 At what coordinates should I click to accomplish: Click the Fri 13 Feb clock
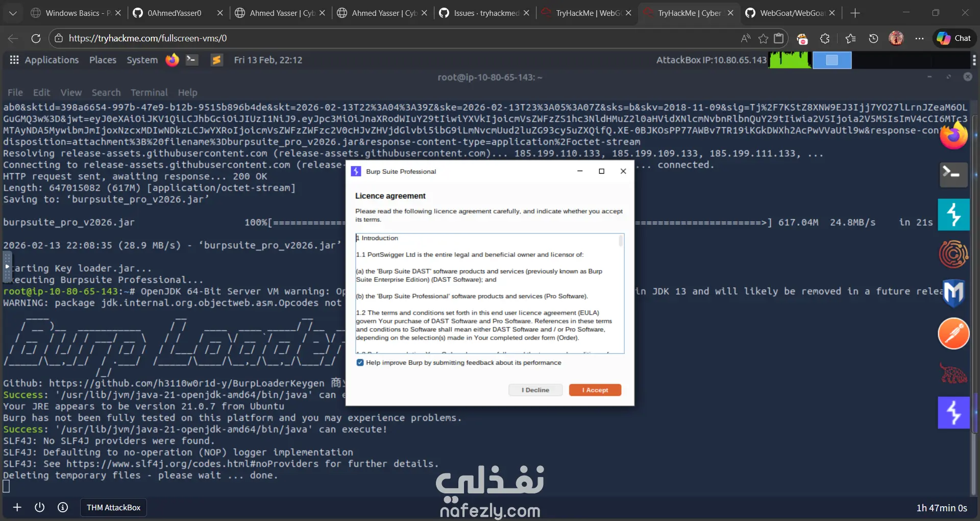[x=268, y=60]
